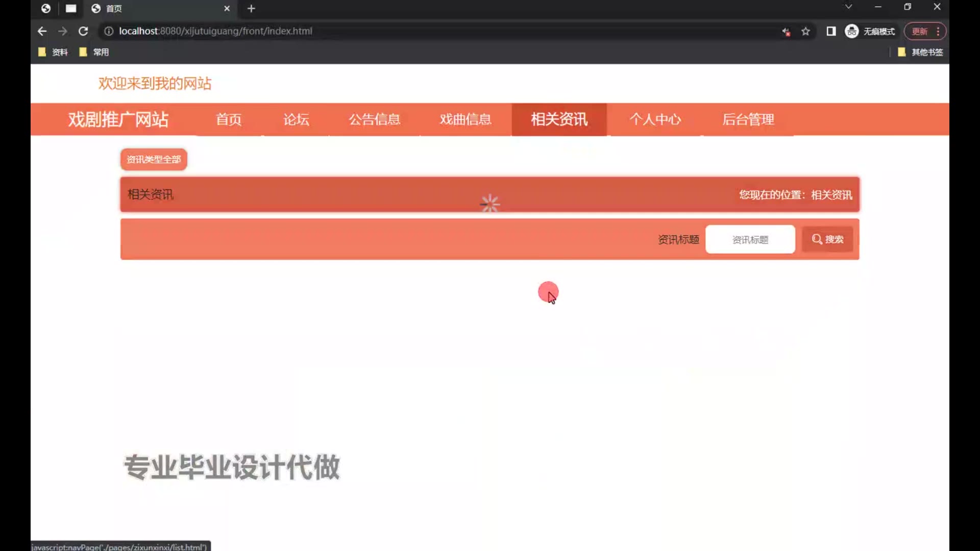
Task: Open 戏曲信息 navigation tab
Action: click(465, 119)
